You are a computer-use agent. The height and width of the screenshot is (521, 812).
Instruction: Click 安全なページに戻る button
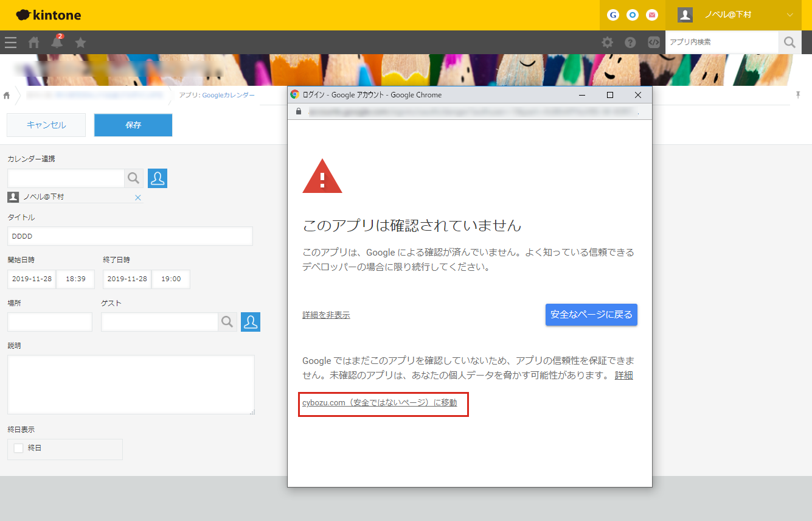[591, 315]
